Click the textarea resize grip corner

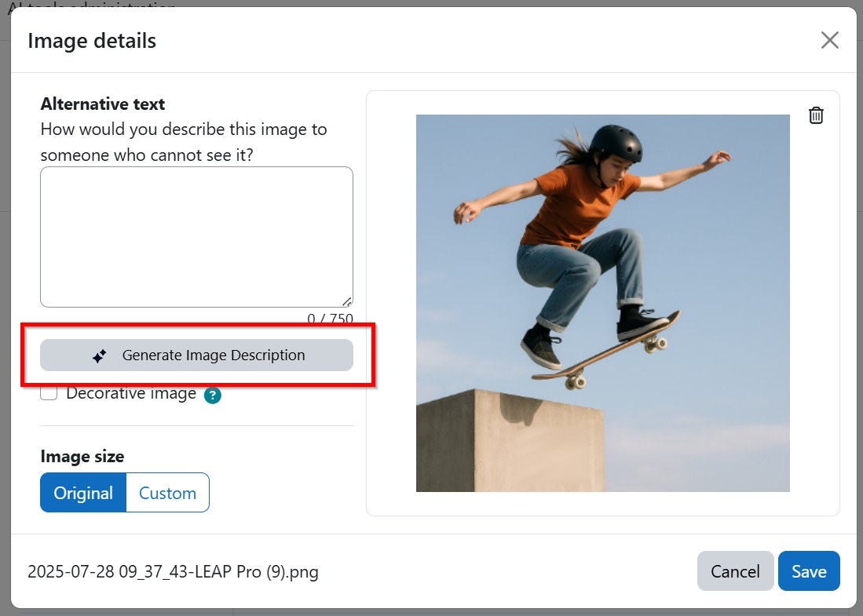(347, 301)
